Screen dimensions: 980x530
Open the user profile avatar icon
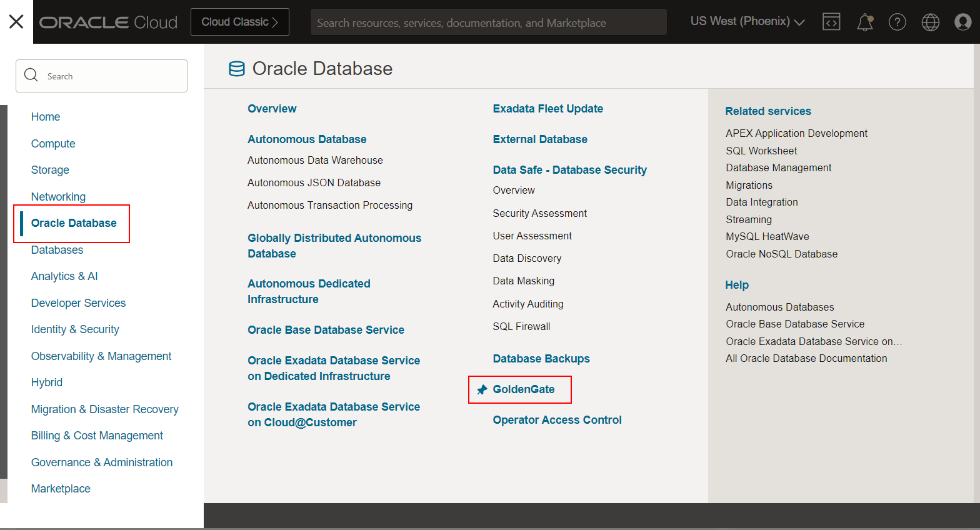point(962,22)
